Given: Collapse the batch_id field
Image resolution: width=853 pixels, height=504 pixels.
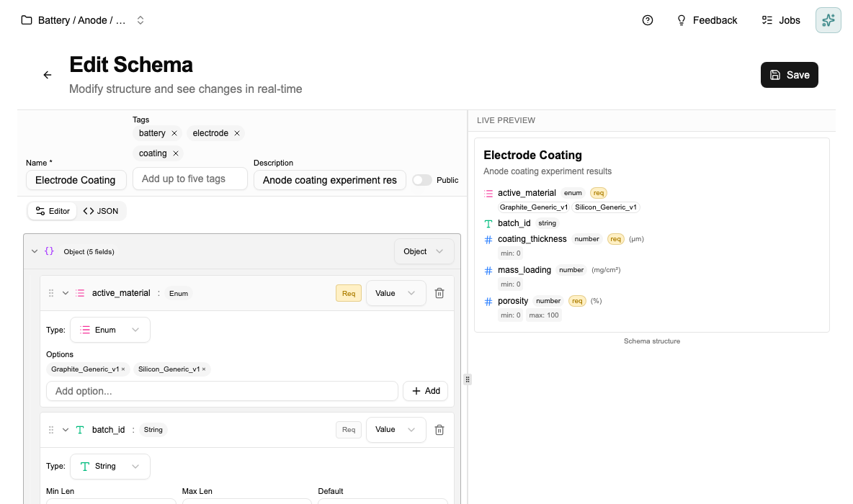Looking at the screenshot, I should click(66, 430).
